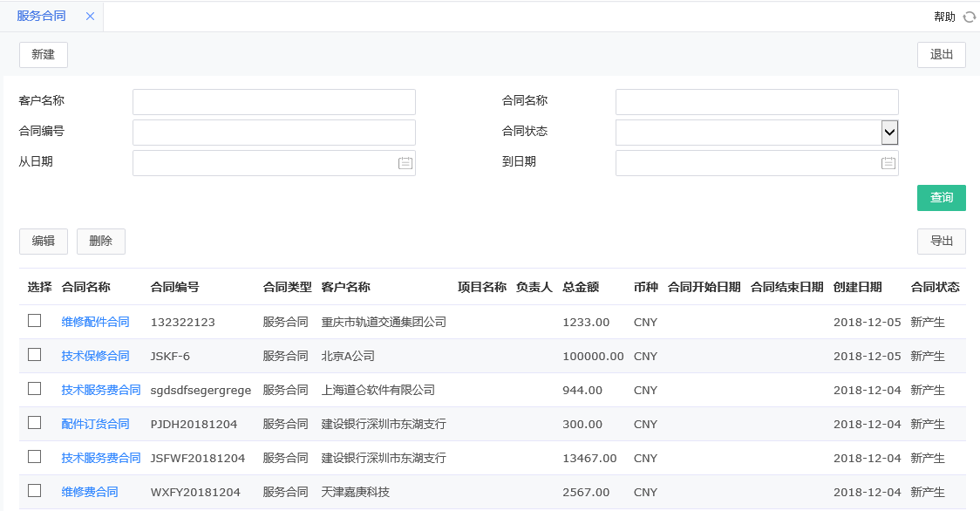The width and height of the screenshot is (980, 511).
Task: Click inside the 合同编号 input field
Action: pyautogui.click(x=273, y=132)
